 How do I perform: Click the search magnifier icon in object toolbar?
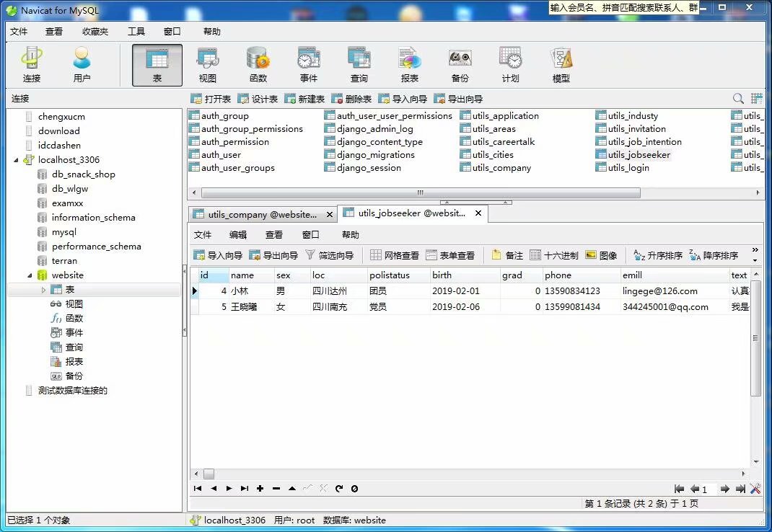point(738,99)
